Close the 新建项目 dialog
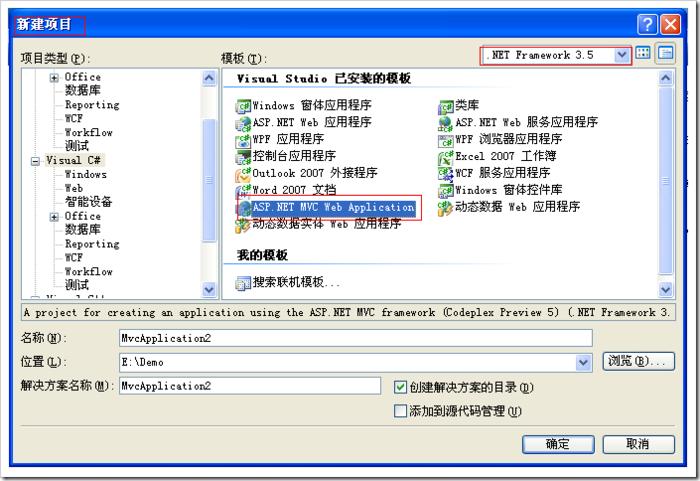 pyautogui.click(x=671, y=24)
